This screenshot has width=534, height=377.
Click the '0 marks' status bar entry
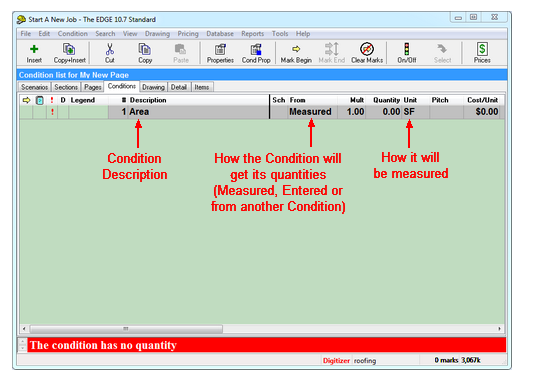click(446, 360)
